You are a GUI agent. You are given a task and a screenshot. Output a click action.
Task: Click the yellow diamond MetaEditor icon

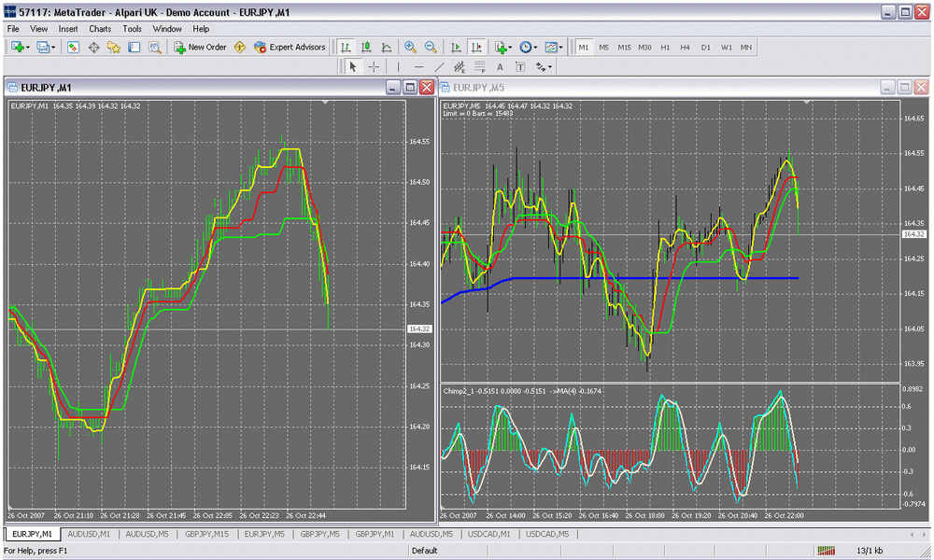click(240, 47)
